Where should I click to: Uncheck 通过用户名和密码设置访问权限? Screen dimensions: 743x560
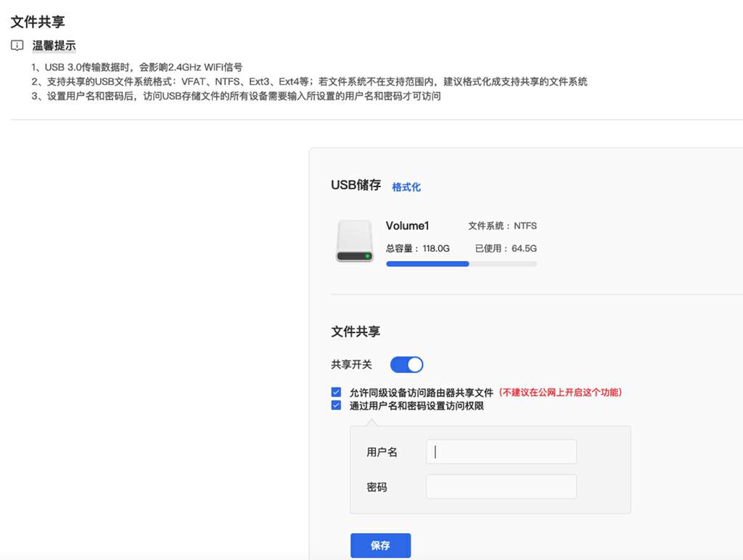pyautogui.click(x=336, y=405)
